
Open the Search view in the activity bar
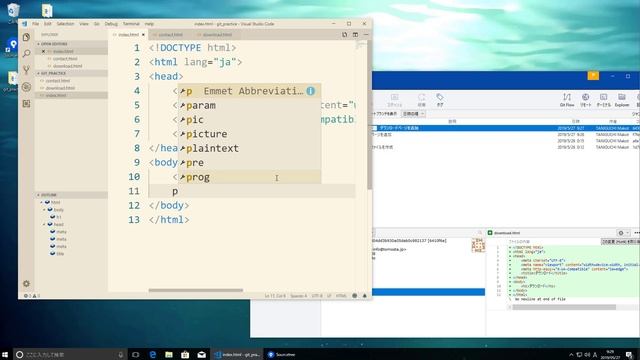[27, 53]
